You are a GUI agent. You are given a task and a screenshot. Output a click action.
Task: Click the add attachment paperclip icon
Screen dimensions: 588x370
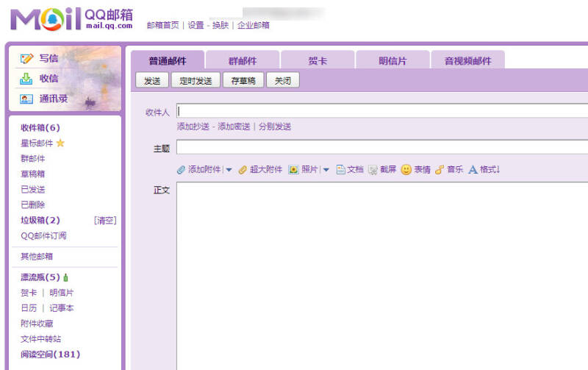pos(181,170)
